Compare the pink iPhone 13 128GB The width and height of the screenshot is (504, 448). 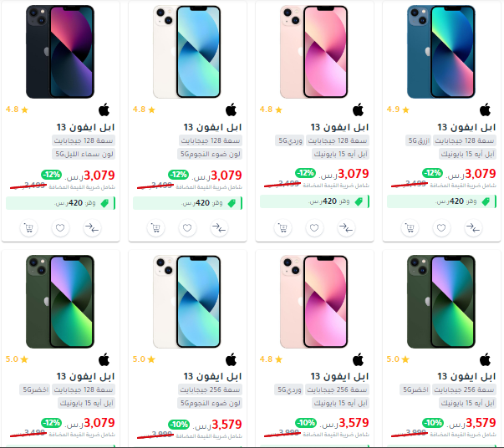click(346, 228)
